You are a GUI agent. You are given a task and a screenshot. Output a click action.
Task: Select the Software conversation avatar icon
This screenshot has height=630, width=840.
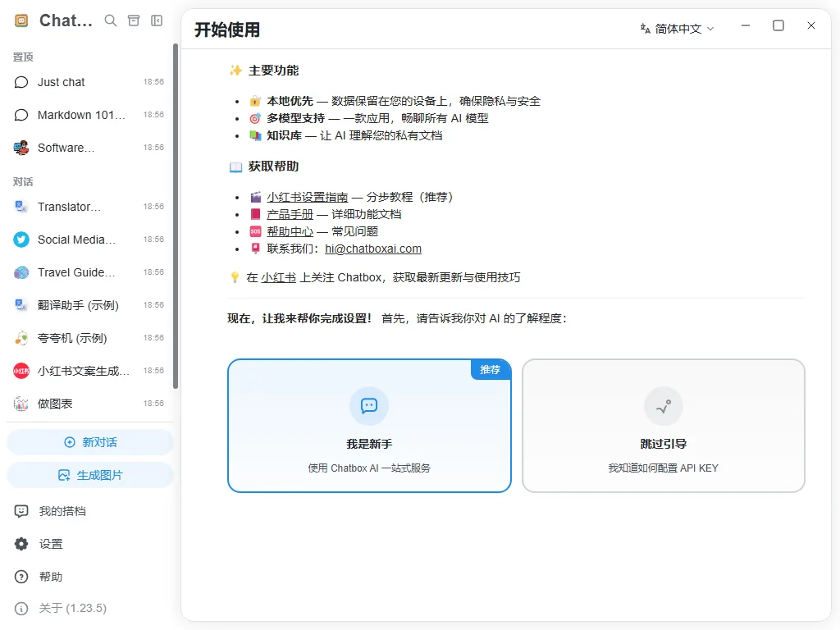pyautogui.click(x=21, y=148)
